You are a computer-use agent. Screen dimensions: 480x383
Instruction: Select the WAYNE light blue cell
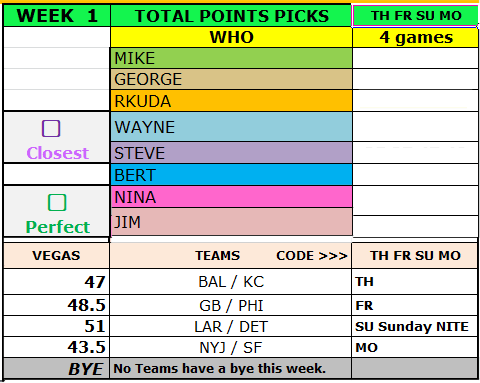(x=231, y=127)
